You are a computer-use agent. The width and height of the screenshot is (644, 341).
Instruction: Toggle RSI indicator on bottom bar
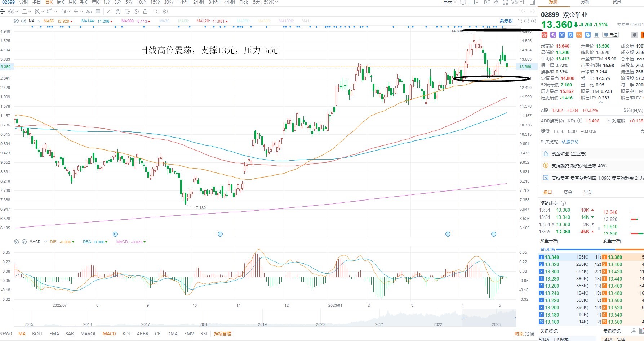[x=204, y=334]
